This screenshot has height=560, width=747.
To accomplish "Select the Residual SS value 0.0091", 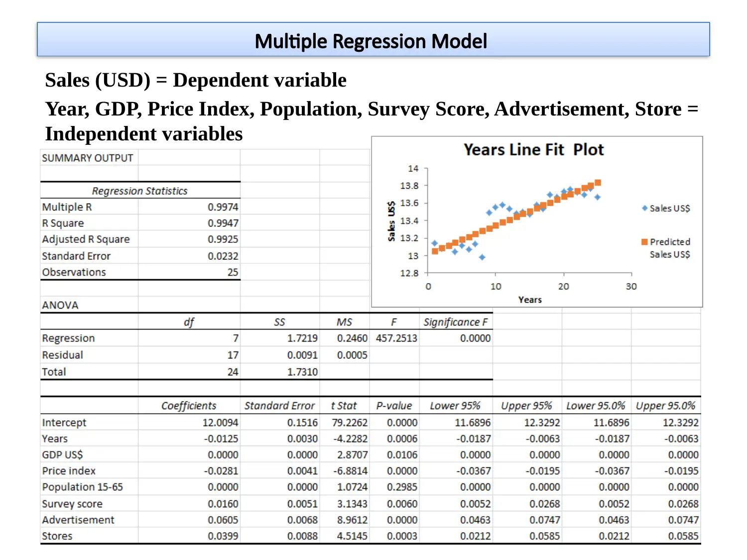I will click(x=302, y=355).
